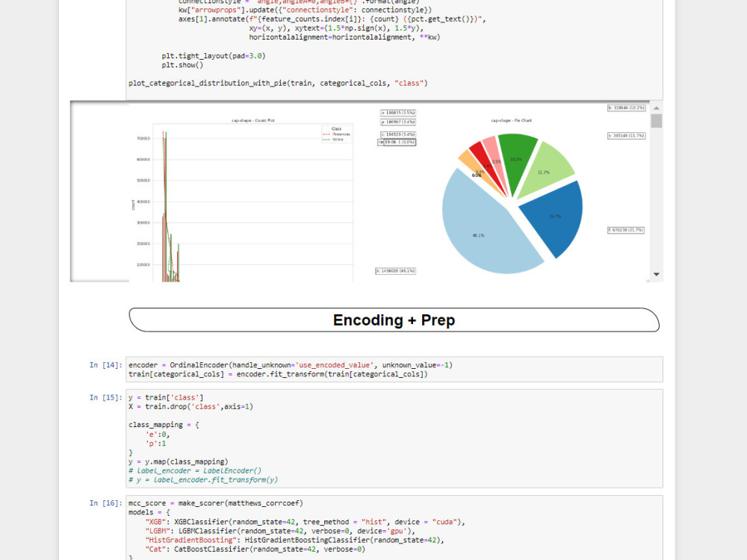Click the 'mcc_score = make_scorer' line

pyautogui.click(x=216, y=503)
